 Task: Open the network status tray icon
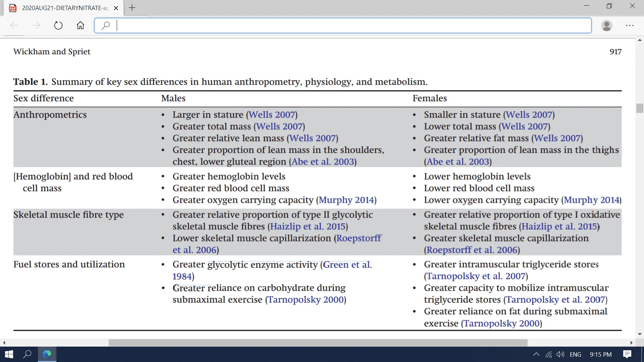coord(549,354)
